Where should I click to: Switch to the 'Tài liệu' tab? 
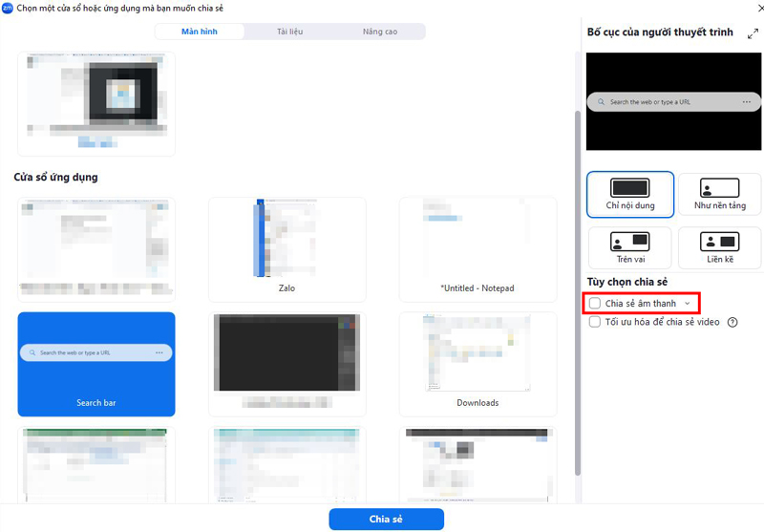[289, 32]
